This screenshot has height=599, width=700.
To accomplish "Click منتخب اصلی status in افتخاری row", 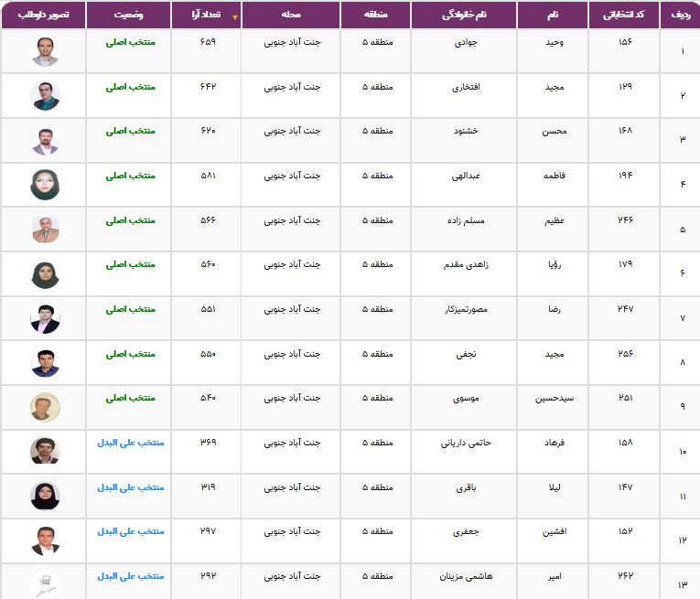I will [130, 87].
